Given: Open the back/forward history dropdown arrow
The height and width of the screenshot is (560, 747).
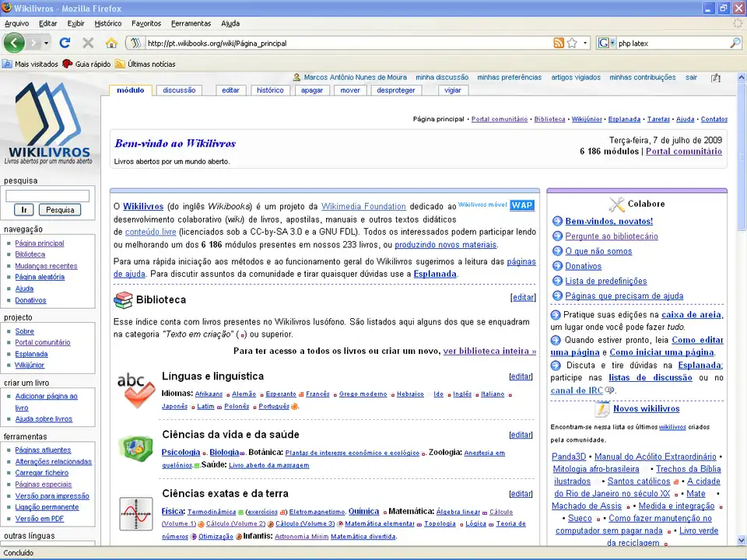Looking at the screenshot, I should click(45, 43).
